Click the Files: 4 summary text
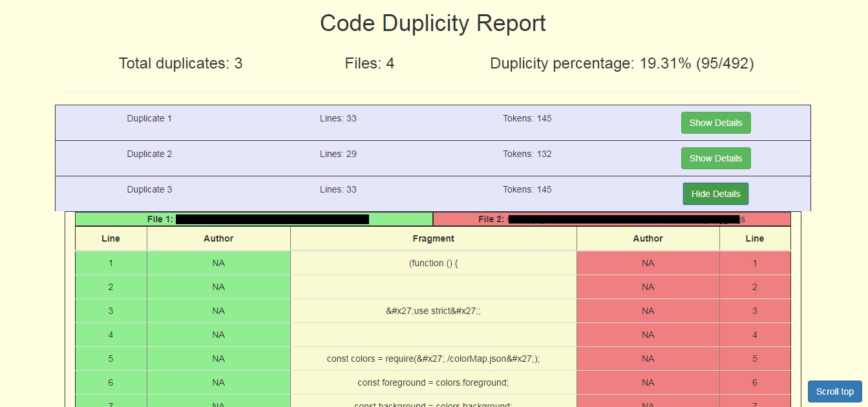868x407 pixels. [x=370, y=63]
